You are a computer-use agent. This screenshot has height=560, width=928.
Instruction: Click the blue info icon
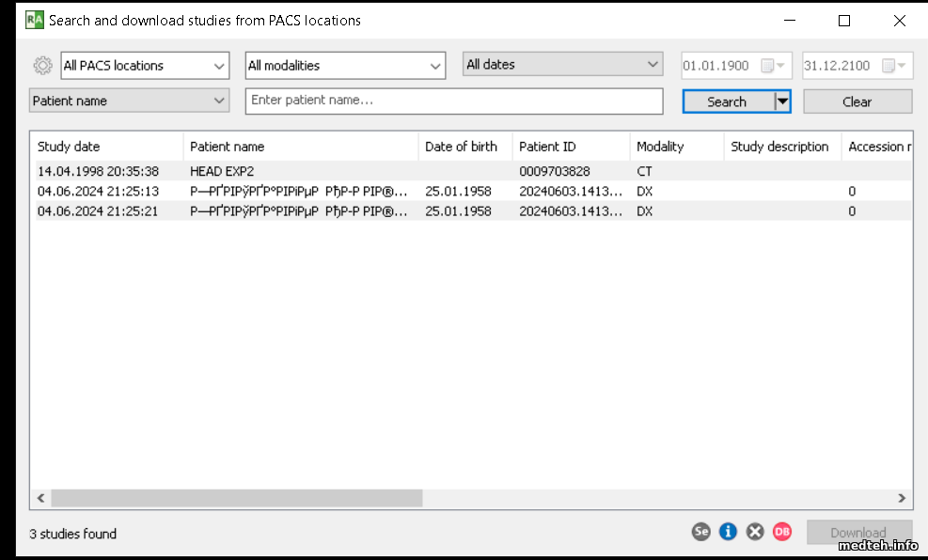728,532
